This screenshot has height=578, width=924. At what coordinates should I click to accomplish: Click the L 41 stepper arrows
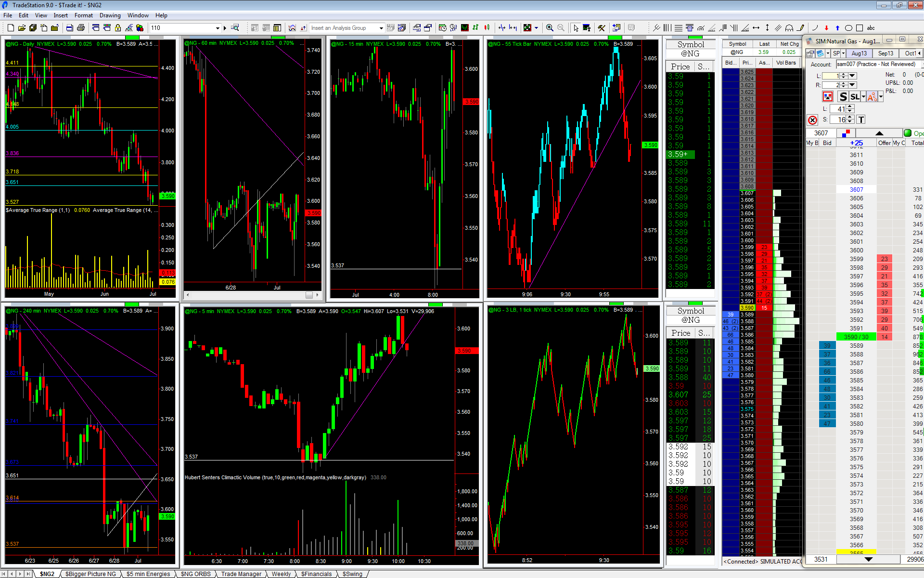[850, 109]
